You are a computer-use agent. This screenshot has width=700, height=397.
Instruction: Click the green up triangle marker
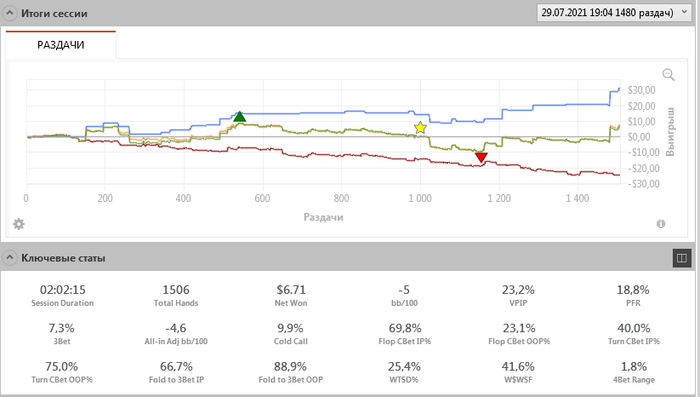point(240,117)
